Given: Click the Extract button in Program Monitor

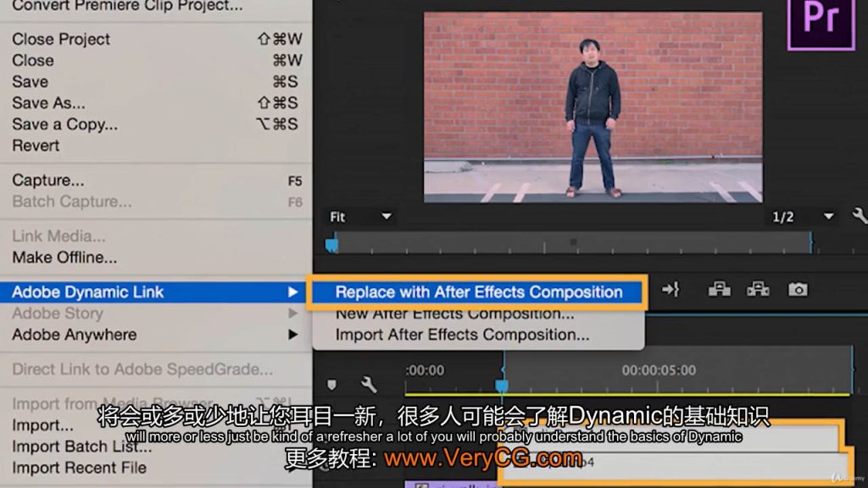Looking at the screenshot, I should point(758,290).
